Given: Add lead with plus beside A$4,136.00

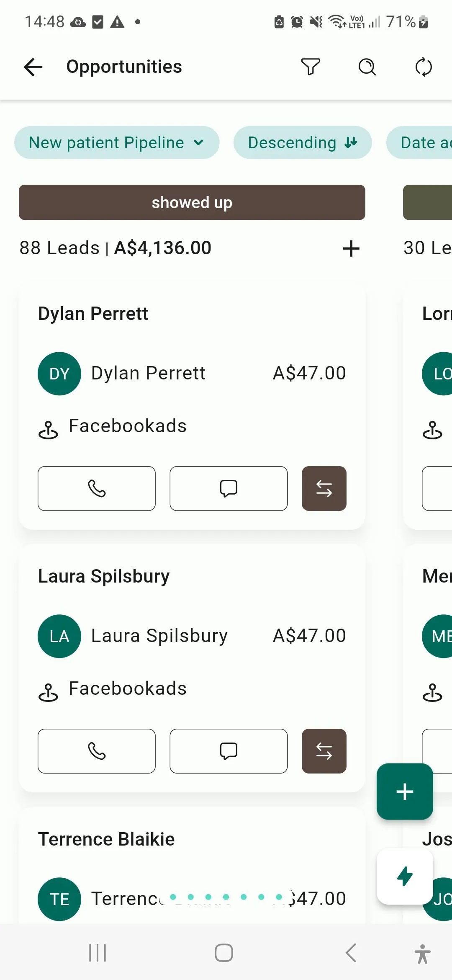Looking at the screenshot, I should [x=351, y=248].
